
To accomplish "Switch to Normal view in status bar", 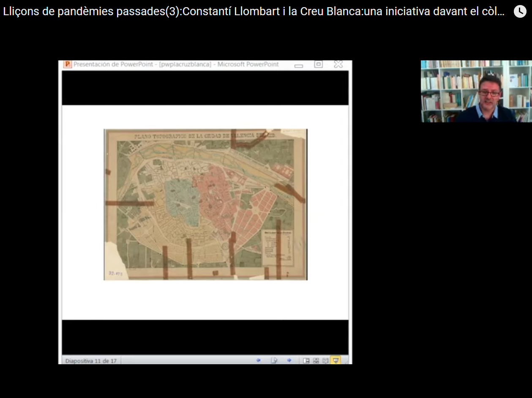I will tap(306, 361).
